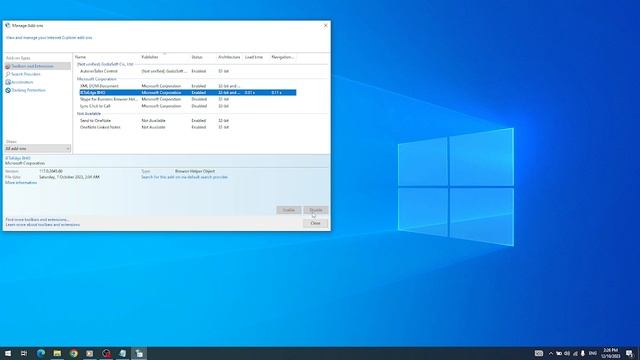
Task: Select the OneNote Linked Notes row
Action: tap(188, 127)
